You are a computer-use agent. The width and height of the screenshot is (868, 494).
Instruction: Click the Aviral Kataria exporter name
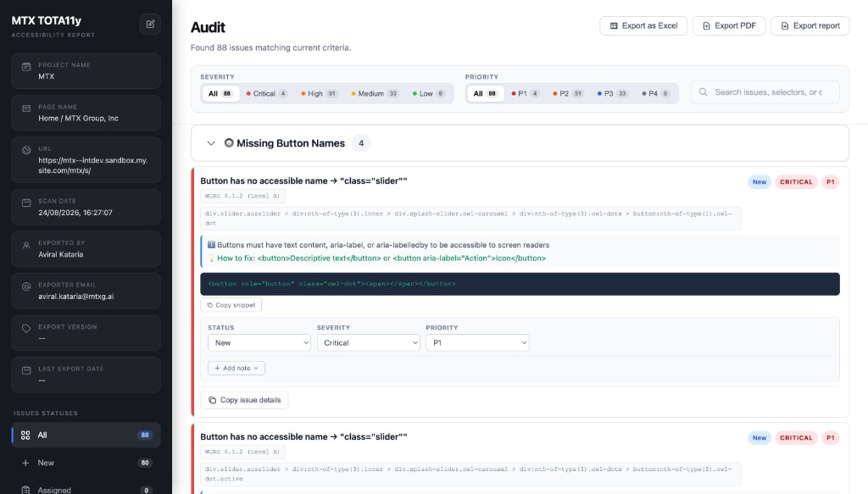pos(60,254)
